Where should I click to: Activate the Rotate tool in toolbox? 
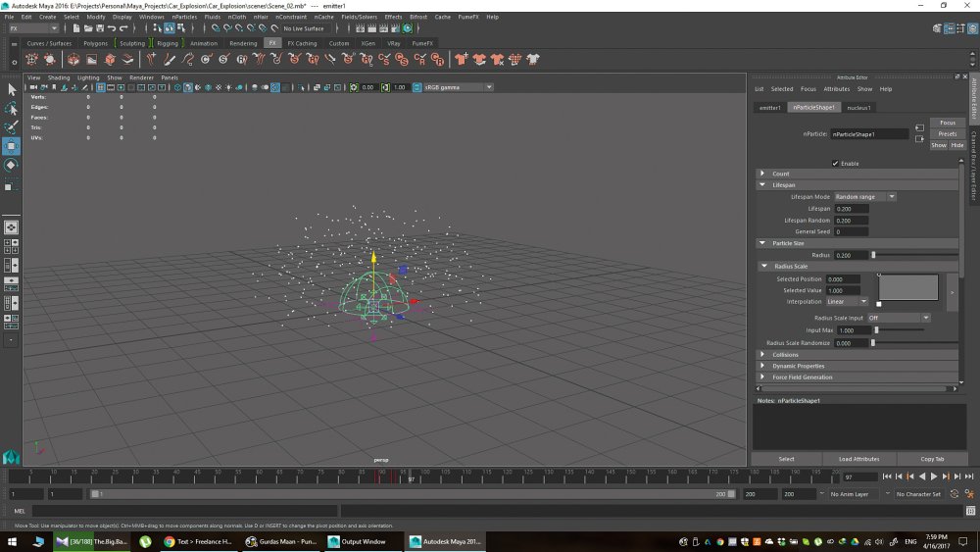pyautogui.click(x=11, y=165)
